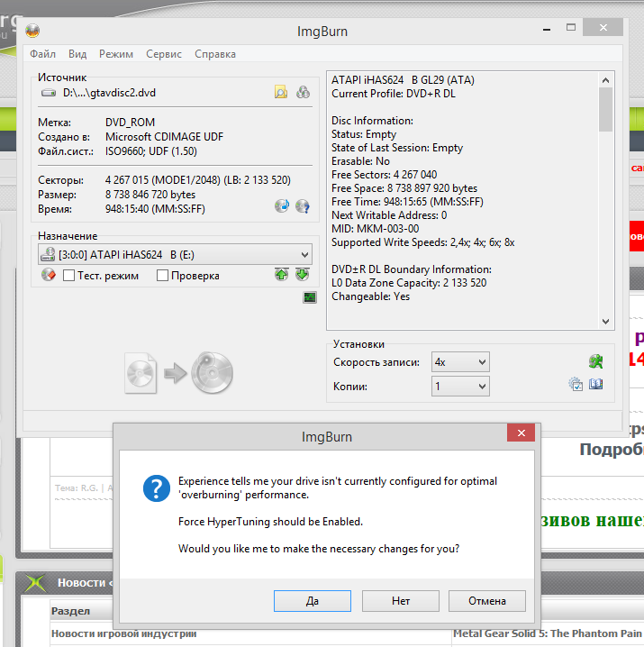Click the L0 Data Zone Capacity line
The width and height of the screenshot is (644, 647).
point(409,283)
